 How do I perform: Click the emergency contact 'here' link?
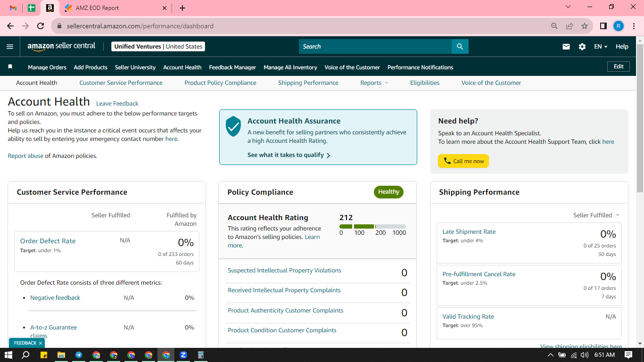coord(171,139)
